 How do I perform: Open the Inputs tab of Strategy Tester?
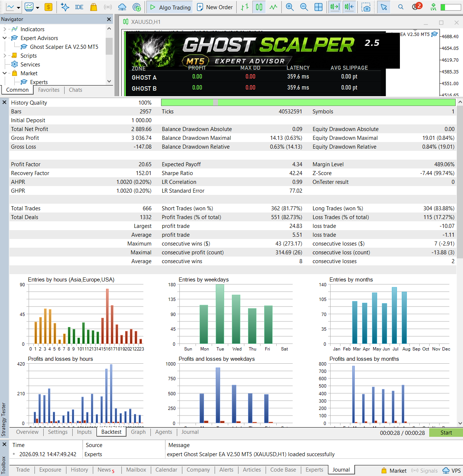(x=84, y=432)
